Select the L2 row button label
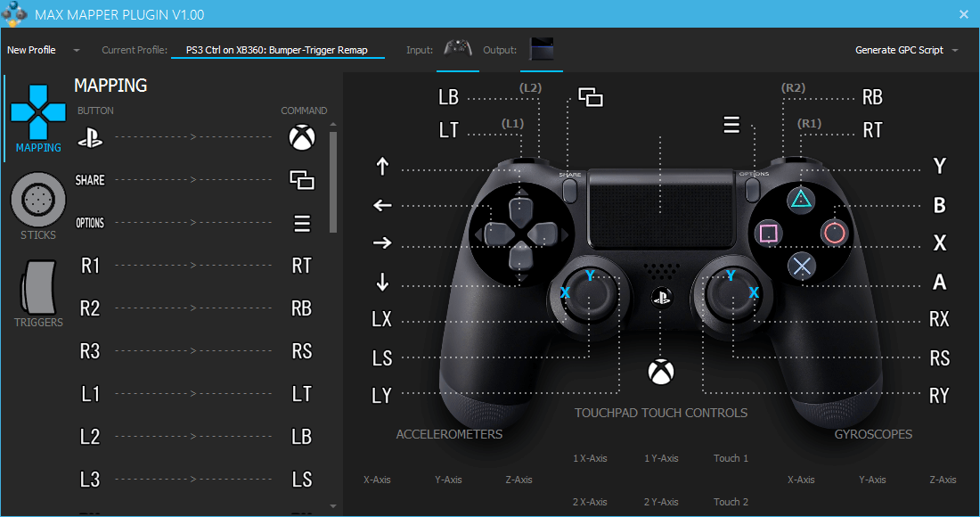This screenshot has height=517, width=980. tap(90, 437)
